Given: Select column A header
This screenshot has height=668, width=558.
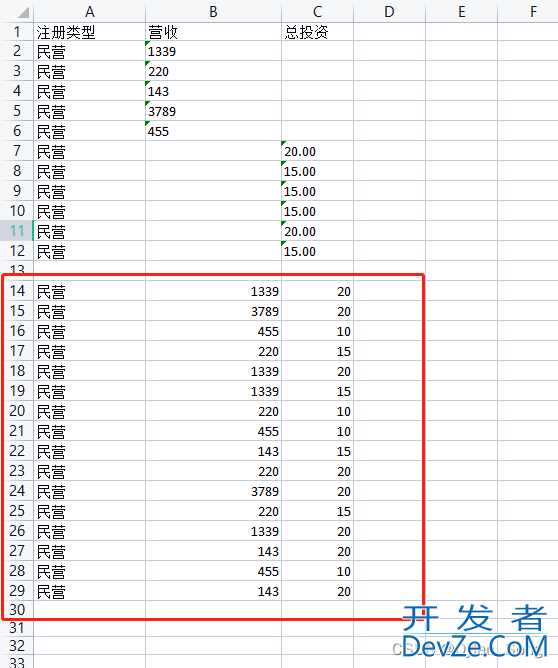Looking at the screenshot, I should coord(89,12).
